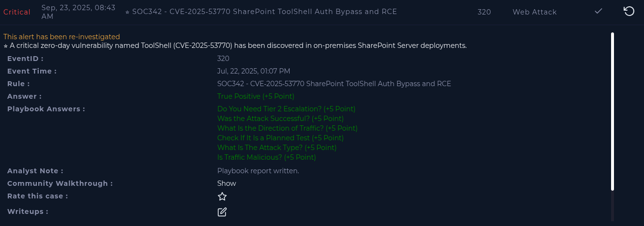Click the 'Playbook report written.' analyst note
644x226 pixels.
click(x=258, y=171)
